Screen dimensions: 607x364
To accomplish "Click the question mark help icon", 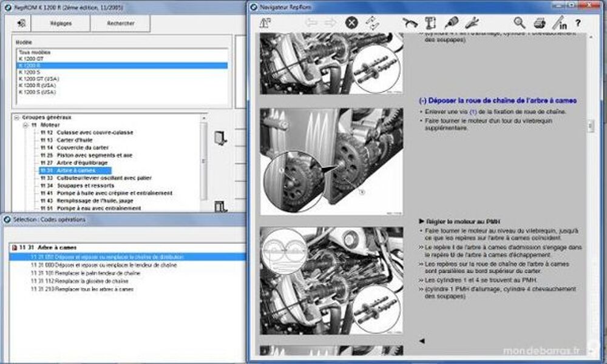I will pyautogui.click(x=578, y=23).
